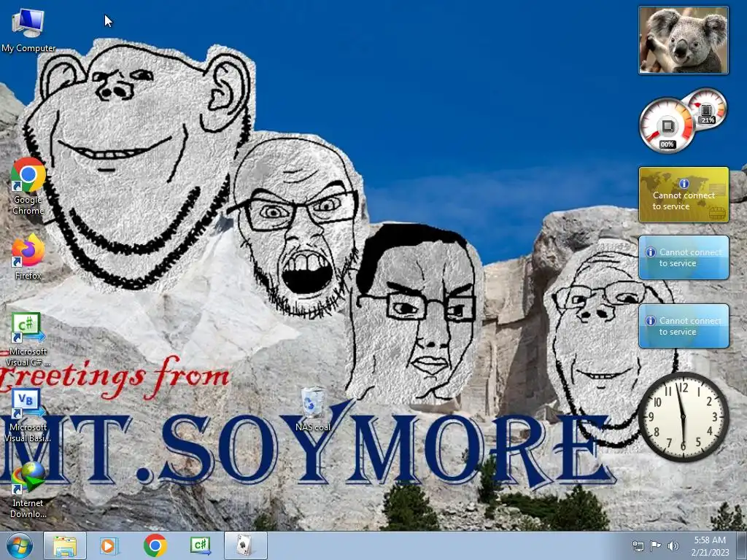Click the info icon on the upper blue gadget
747x560 pixels.
pyautogui.click(x=650, y=252)
